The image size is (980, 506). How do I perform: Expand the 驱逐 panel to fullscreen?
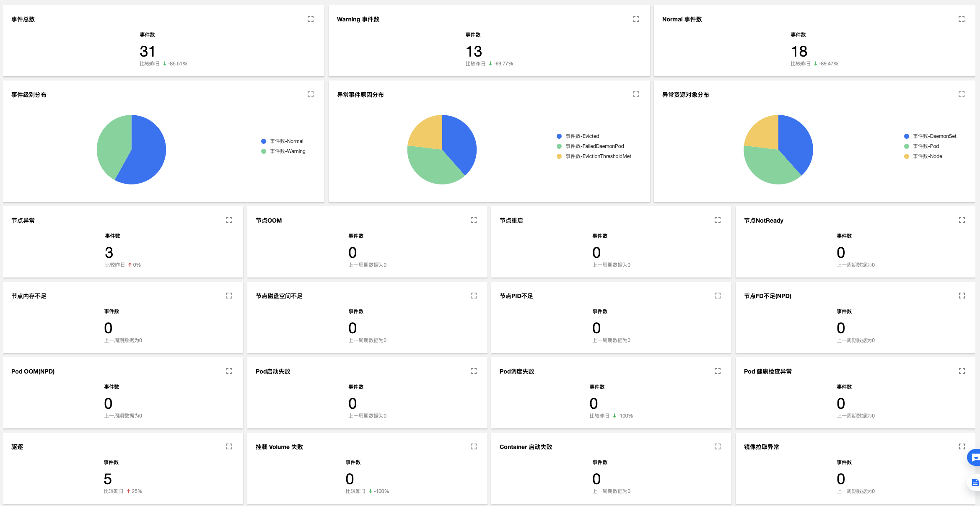(x=229, y=446)
